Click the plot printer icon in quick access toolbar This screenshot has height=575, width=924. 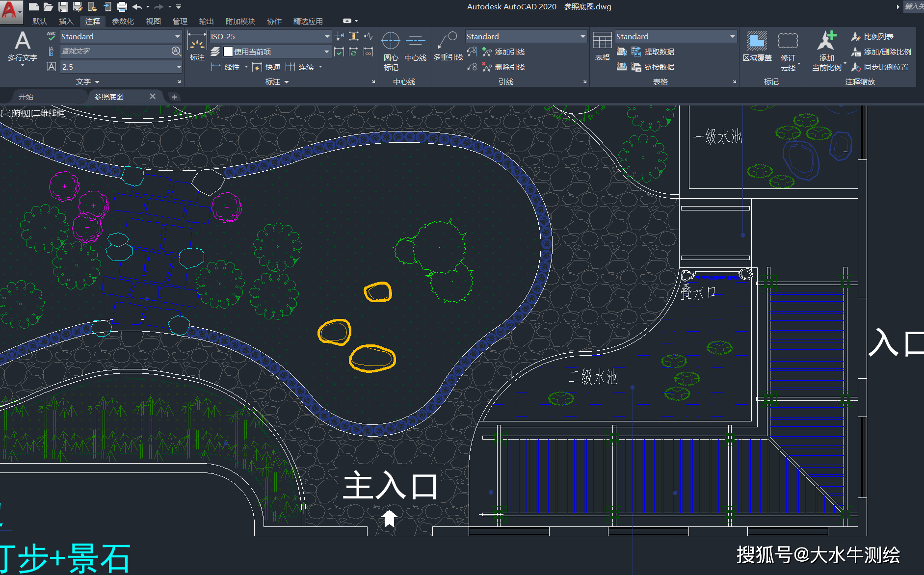(x=122, y=7)
